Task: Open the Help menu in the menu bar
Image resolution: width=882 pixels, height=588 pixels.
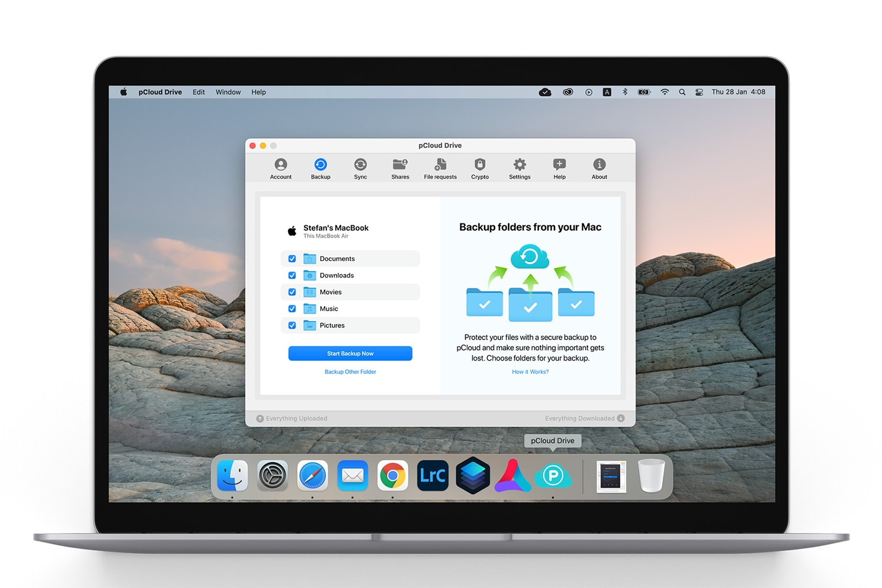Action: 259,92
